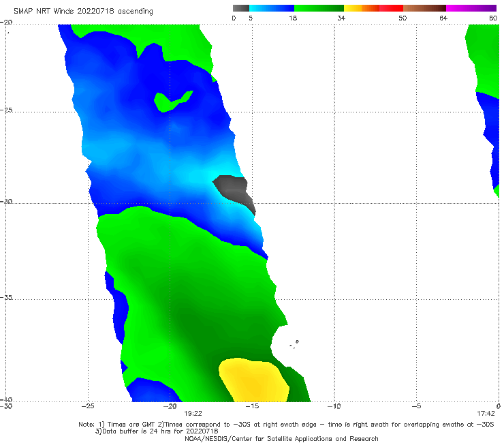Click the '64' label under the color bar
Image resolution: width=504 pixels, height=443 pixels.
(443, 18)
